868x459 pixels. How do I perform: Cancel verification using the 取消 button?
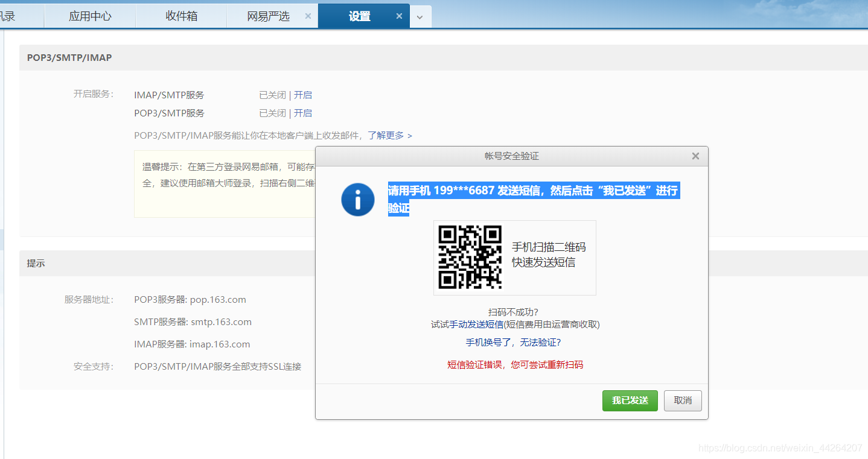click(x=683, y=400)
